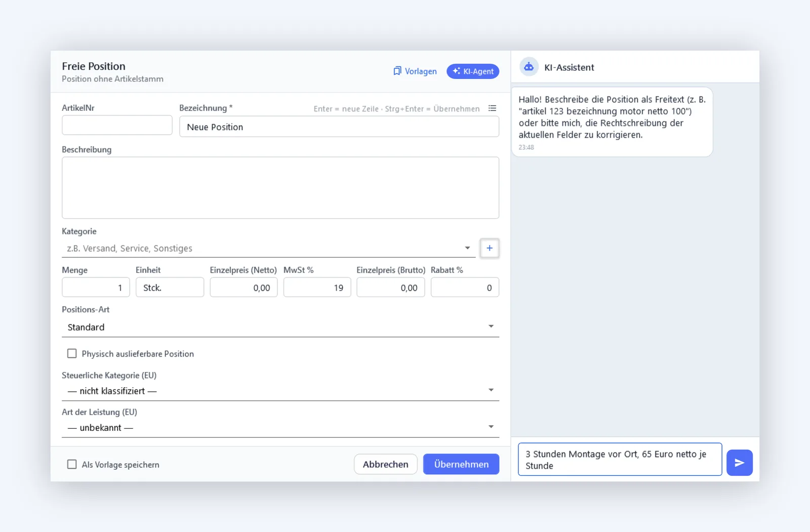The width and height of the screenshot is (810, 532).
Task: Add new Kategorie with plus button
Action: click(x=490, y=248)
